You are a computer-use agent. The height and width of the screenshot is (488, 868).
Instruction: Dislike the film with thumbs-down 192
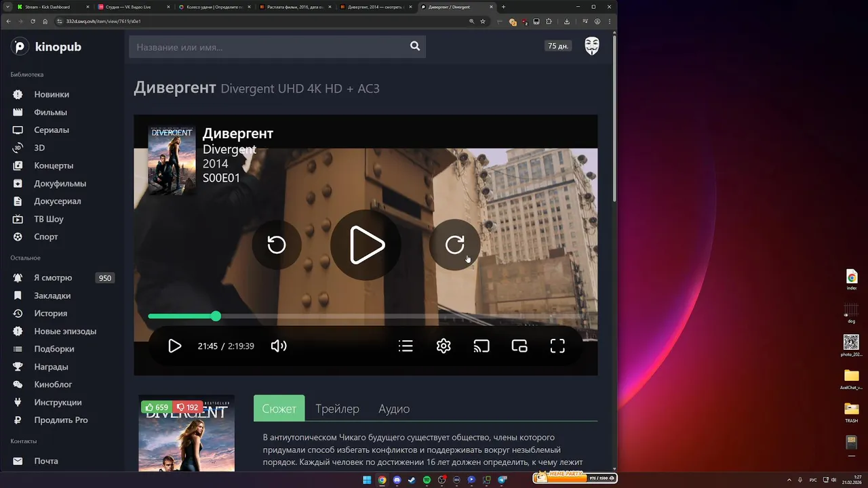(187, 407)
